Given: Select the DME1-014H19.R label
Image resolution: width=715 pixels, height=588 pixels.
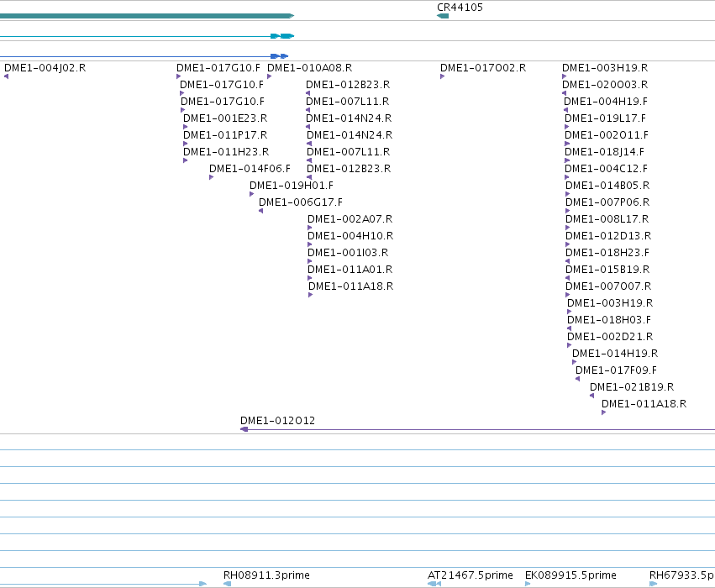Looking at the screenshot, I should [x=615, y=354].
